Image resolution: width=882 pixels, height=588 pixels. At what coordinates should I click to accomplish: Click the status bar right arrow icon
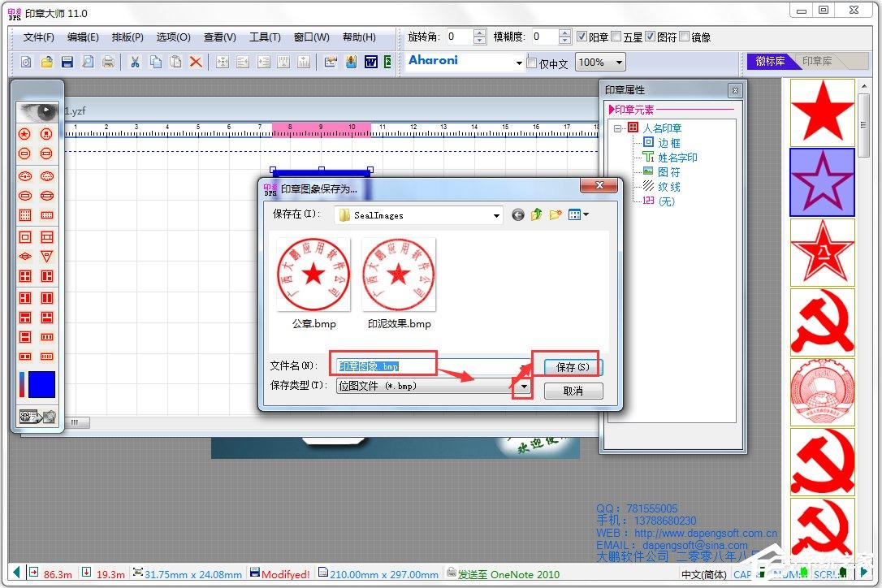point(865,573)
